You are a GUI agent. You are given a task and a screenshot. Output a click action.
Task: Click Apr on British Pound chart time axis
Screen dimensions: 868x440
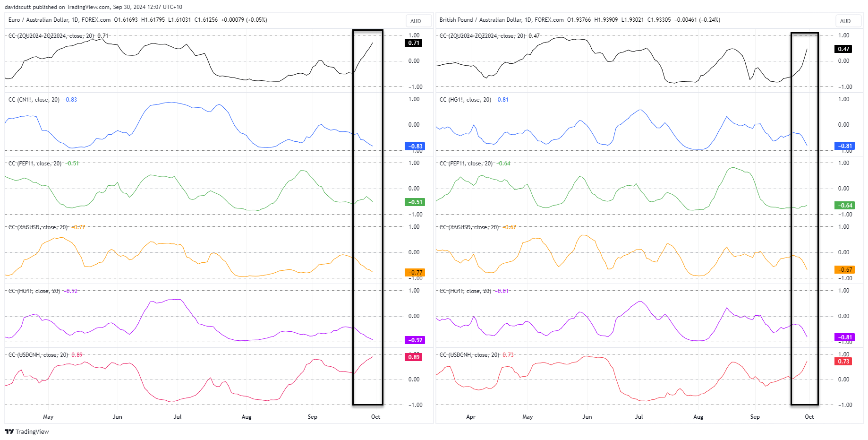(471, 417)
